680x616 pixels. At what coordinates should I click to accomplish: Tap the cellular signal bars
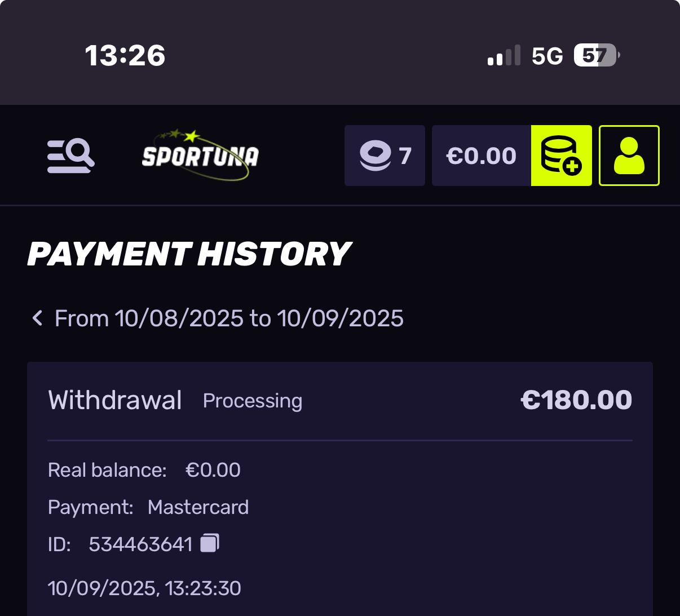pyautogui.click(x=504, y=56)
